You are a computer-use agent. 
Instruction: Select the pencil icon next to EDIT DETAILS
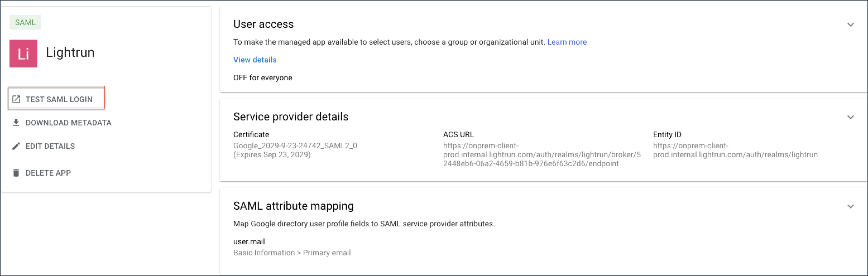coord(16,146)
